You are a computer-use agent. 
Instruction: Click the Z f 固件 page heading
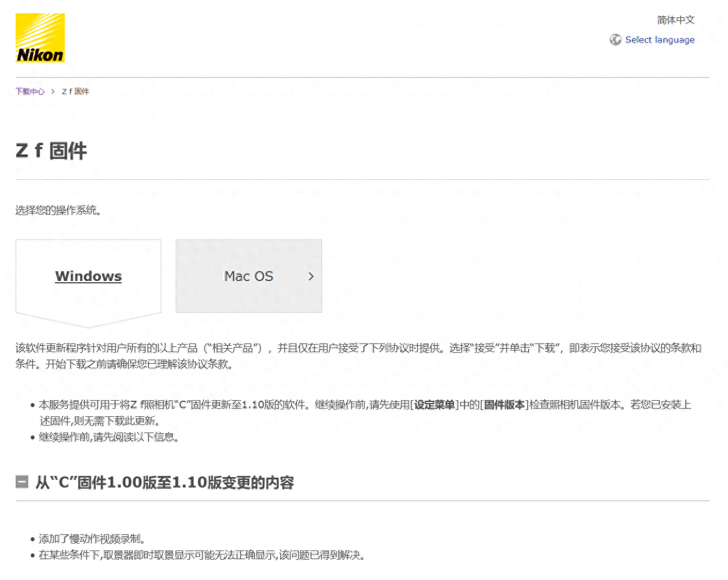point(50,152)
